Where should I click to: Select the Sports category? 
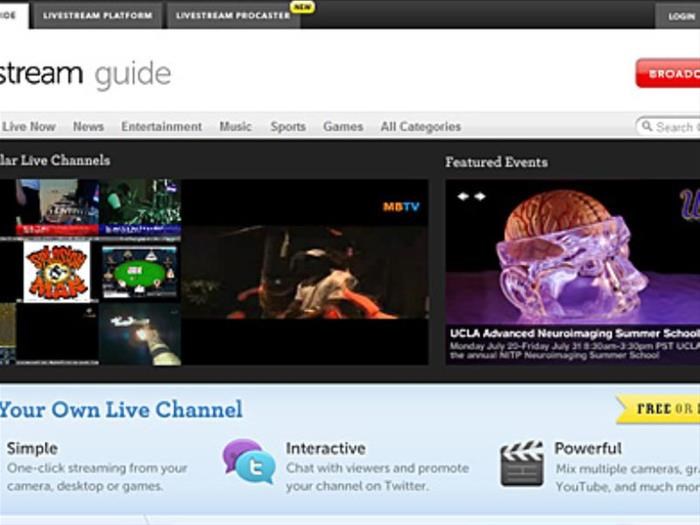(288, 127)
